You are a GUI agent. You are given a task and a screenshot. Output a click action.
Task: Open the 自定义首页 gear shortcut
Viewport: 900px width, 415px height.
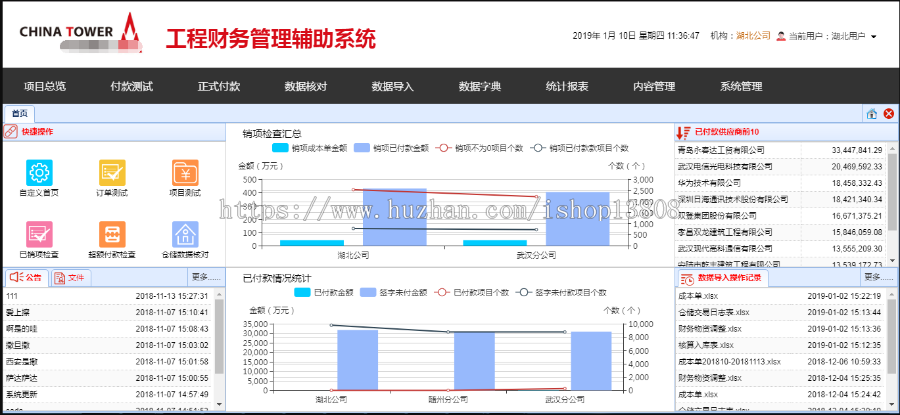tap(39, 173)
